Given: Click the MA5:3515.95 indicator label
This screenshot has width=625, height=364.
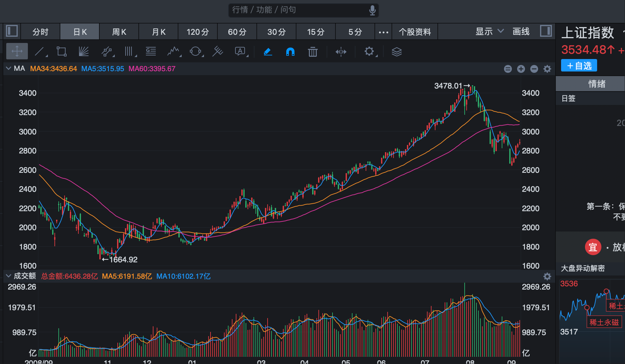Looking at the screenshot, I should click(x=103, y=69).
